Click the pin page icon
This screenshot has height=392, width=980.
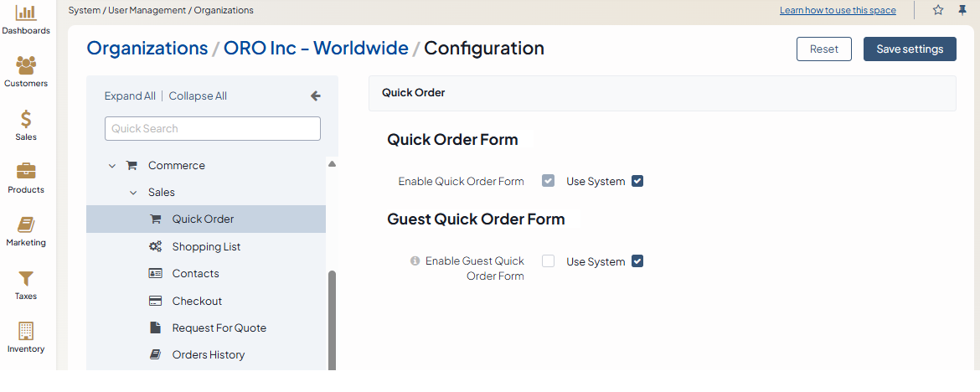(962, 10)
